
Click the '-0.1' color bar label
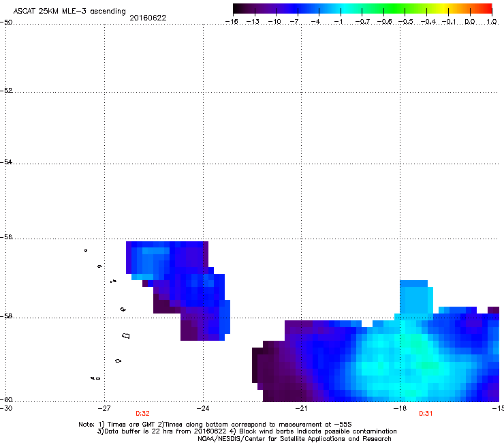tap(449, 22)
